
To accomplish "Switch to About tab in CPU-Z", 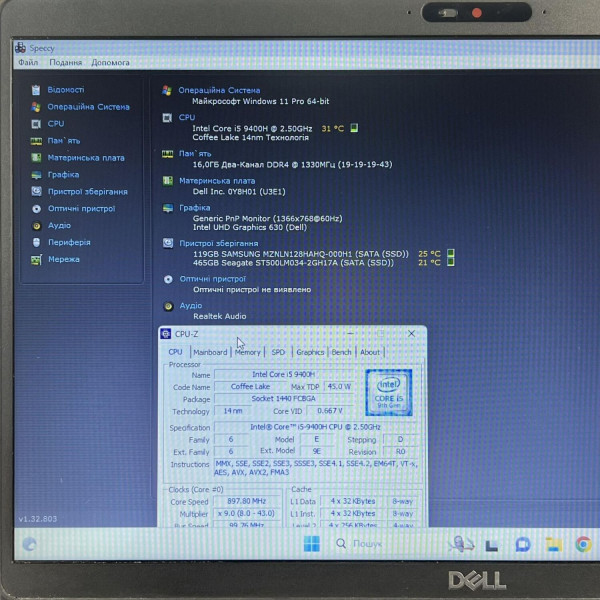I will click(x=370, y=352).
